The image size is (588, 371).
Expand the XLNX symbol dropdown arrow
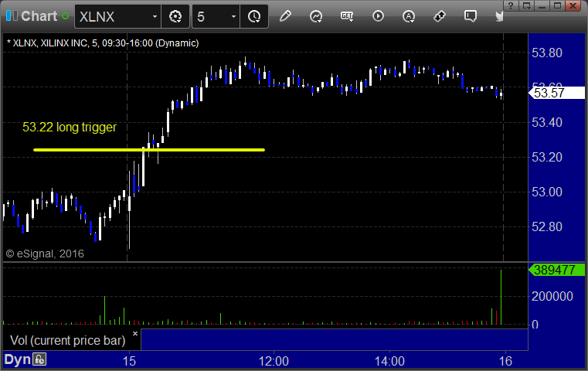[x=155, y=17]
